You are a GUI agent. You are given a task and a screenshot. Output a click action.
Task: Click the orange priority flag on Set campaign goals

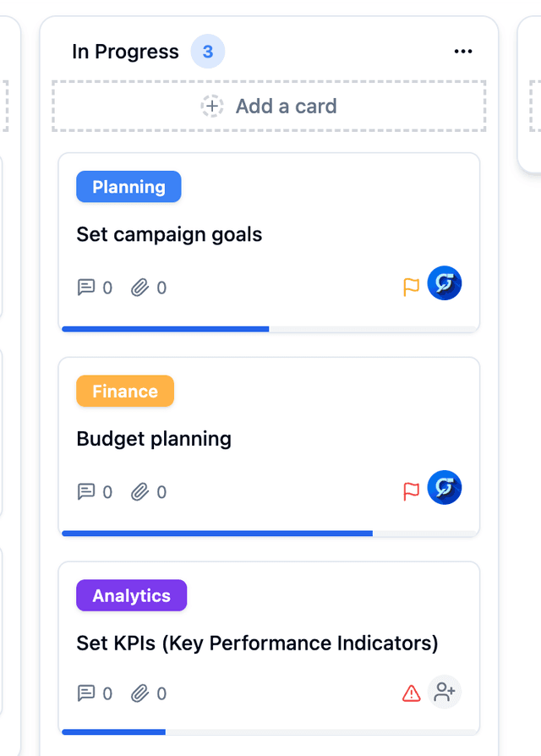(x=411, y=287)
